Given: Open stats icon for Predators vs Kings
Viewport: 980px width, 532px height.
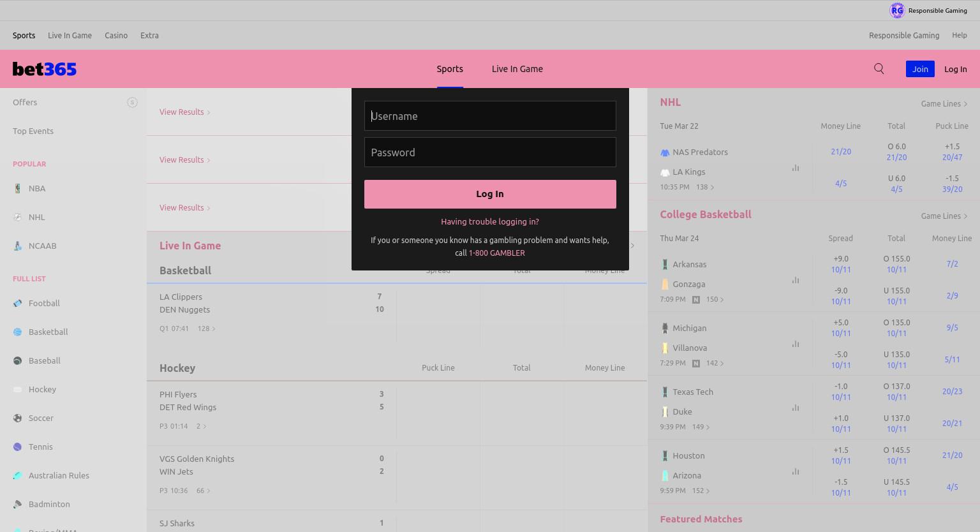Looking at the screenshot, I should 796,168.
